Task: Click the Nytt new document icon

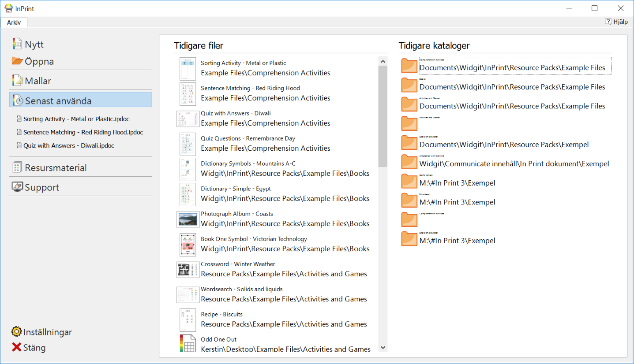Action: coord(17,44)
